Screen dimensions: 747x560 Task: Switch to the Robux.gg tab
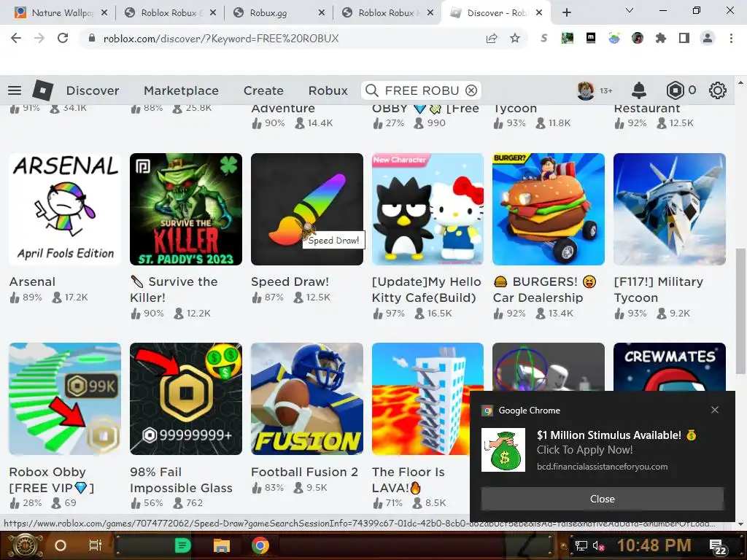(x=276, y=13)
